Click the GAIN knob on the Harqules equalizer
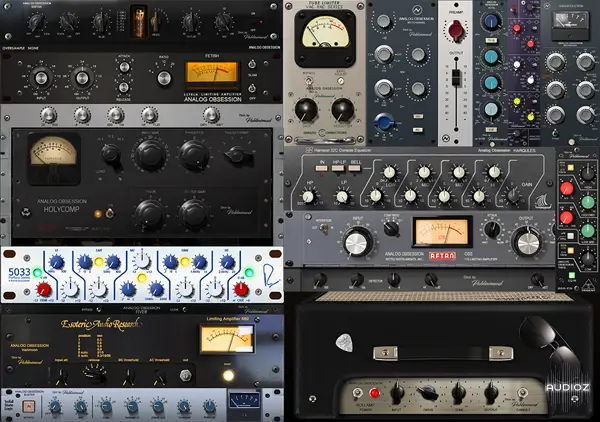 coord(513,196)
